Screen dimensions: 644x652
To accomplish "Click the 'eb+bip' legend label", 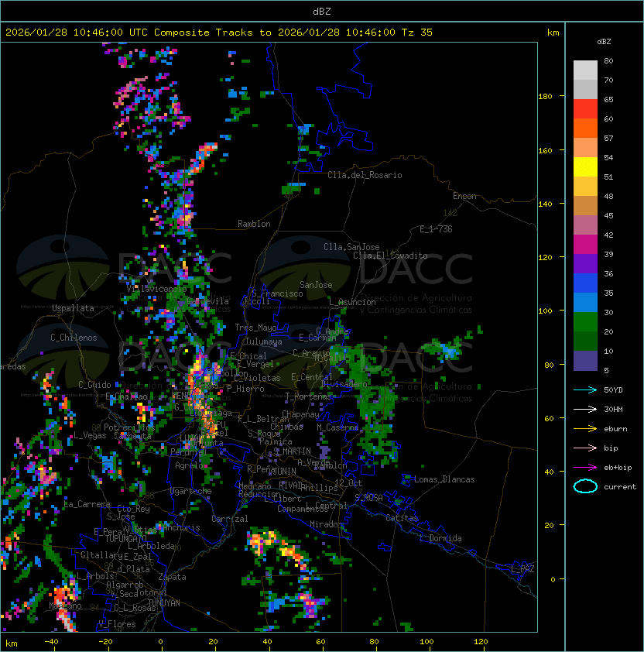I will point(618,468).
